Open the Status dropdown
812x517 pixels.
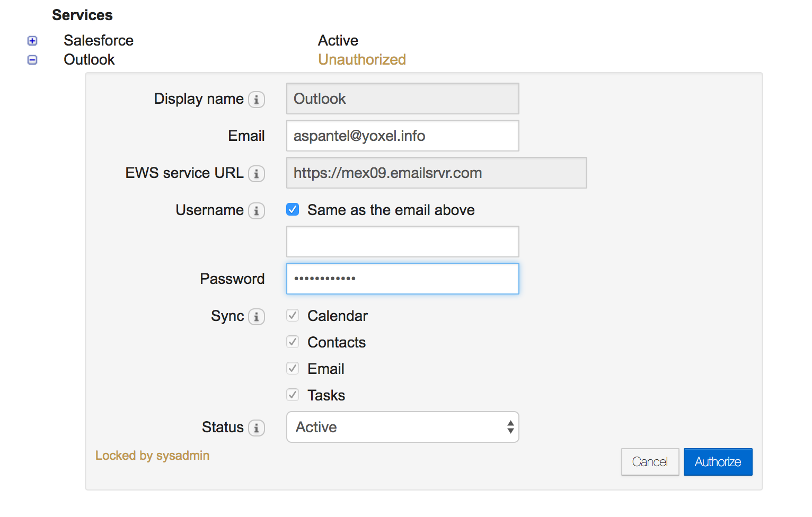[x=402, y=427]
